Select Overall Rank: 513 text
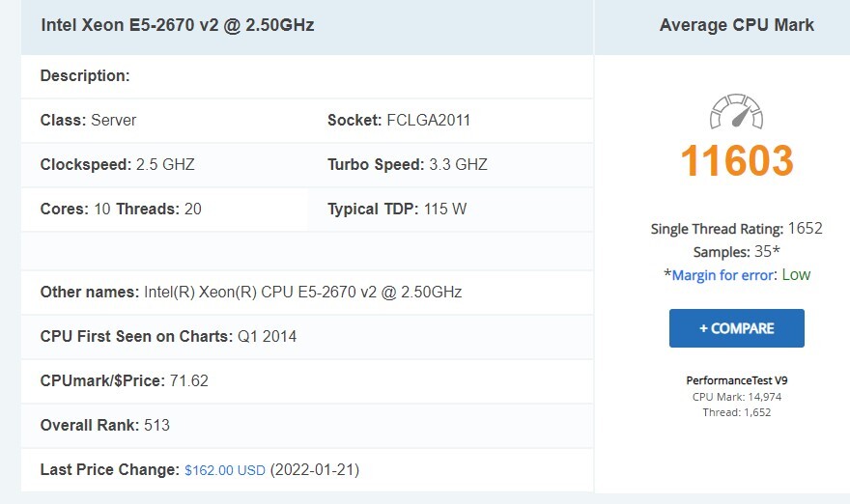Screen dimensions: 850x504 [x=105, y=426]
